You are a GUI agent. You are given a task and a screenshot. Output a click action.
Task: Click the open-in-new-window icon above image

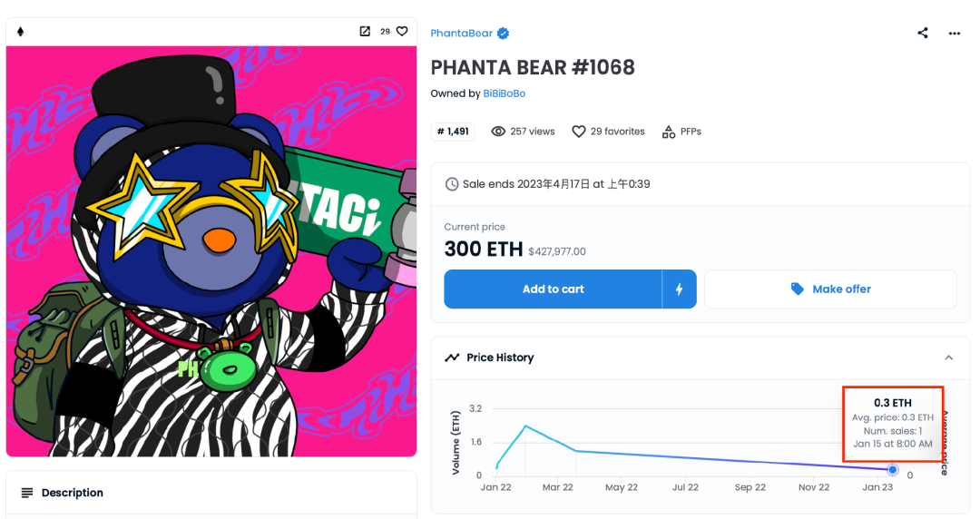tap(365, 31)
